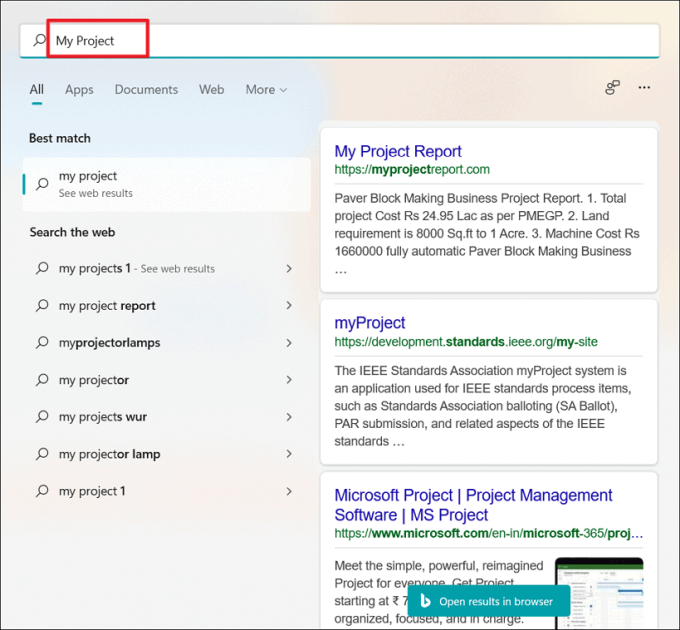Click search icon next to 'my project report'
Screen dimensions: 680x630
point(42,306)
